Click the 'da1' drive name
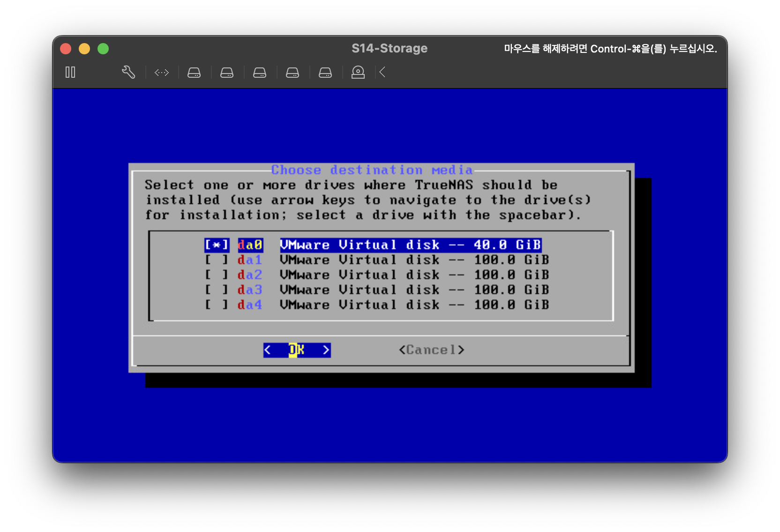 coord(250,260)
